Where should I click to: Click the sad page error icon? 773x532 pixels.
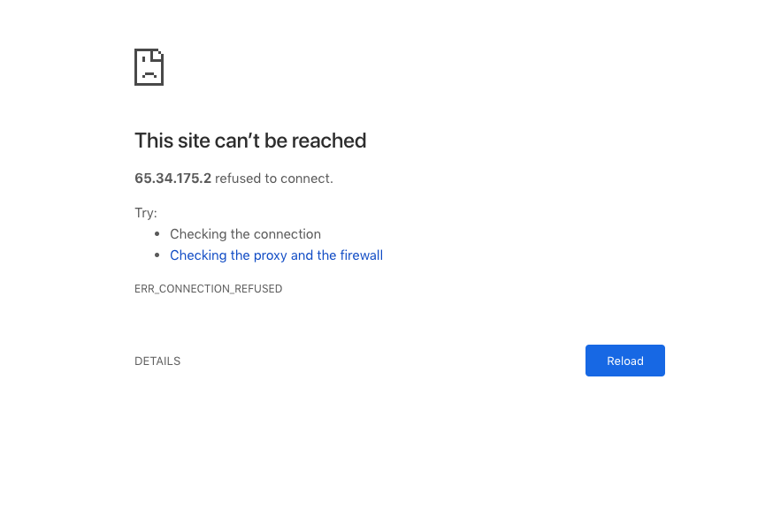(149, 67)
